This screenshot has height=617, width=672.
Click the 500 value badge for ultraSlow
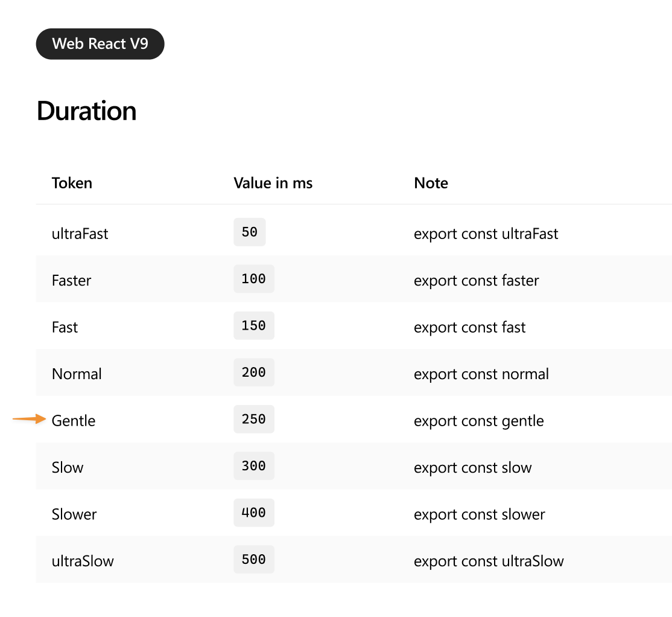(254, 559)
